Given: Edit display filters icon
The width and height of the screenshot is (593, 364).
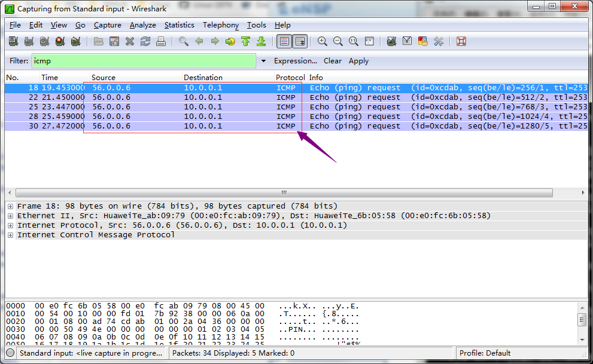Looking at the screenshot, I should click(x=407, y=41).
